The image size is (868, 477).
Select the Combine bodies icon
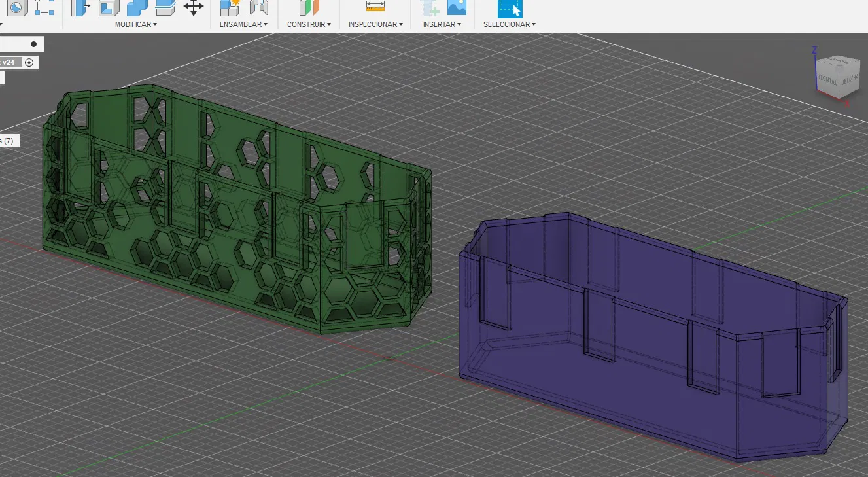click(x=137, y=8)
